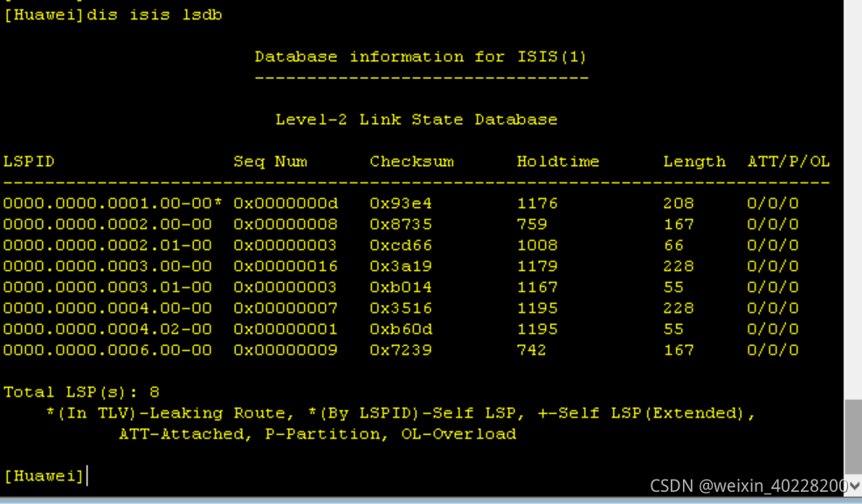
Task: Click sequence number 0x00000001
Action: [x=286, y=328]
